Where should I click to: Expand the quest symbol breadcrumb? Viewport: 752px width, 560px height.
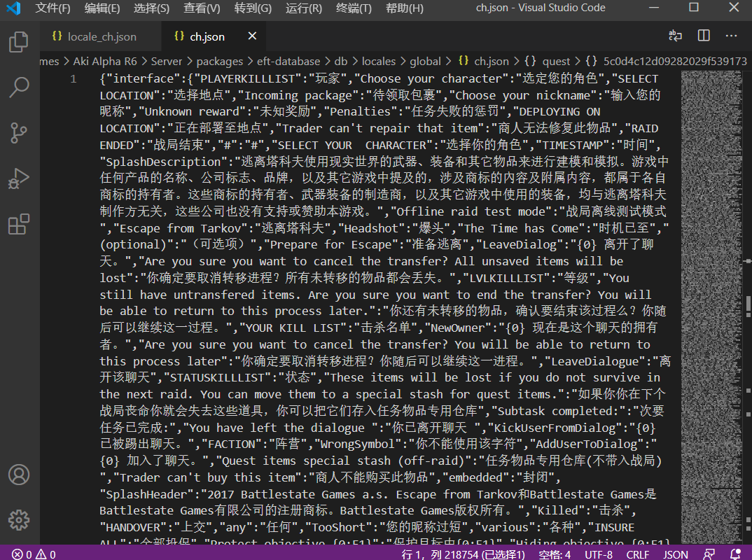[548, 62]
